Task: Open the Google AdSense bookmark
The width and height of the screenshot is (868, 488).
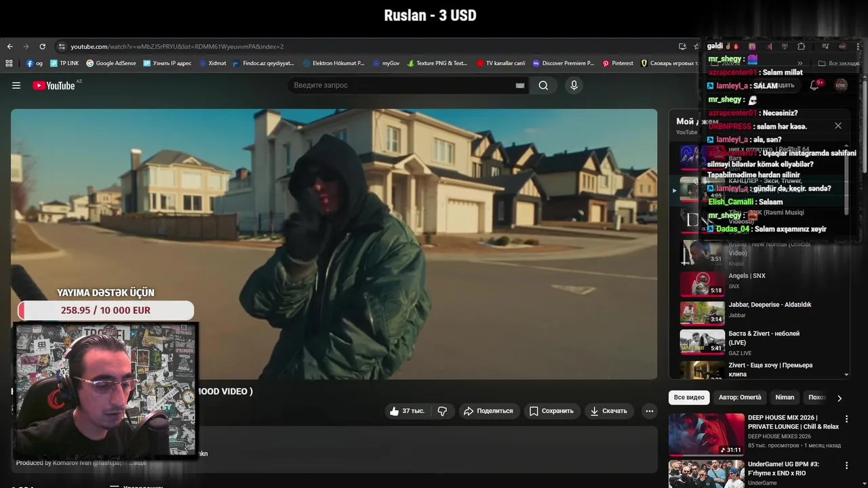Action: (x=111, y=63)
